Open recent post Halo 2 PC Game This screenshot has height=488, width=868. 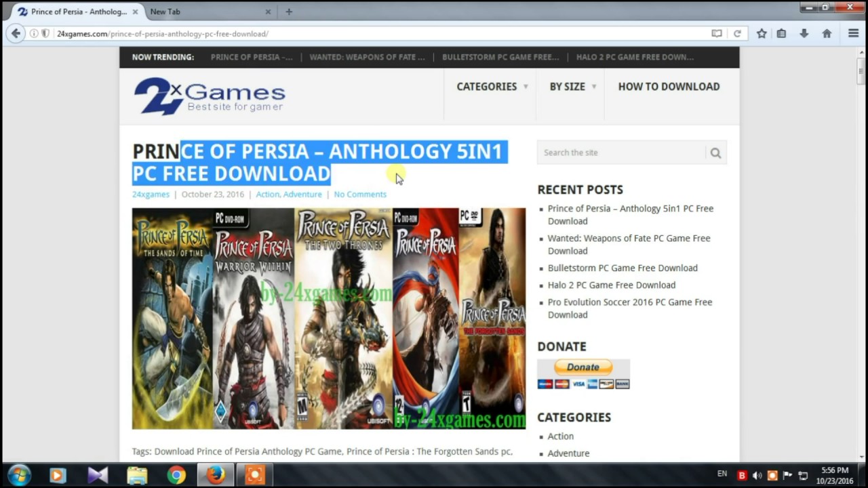[612, 285]
